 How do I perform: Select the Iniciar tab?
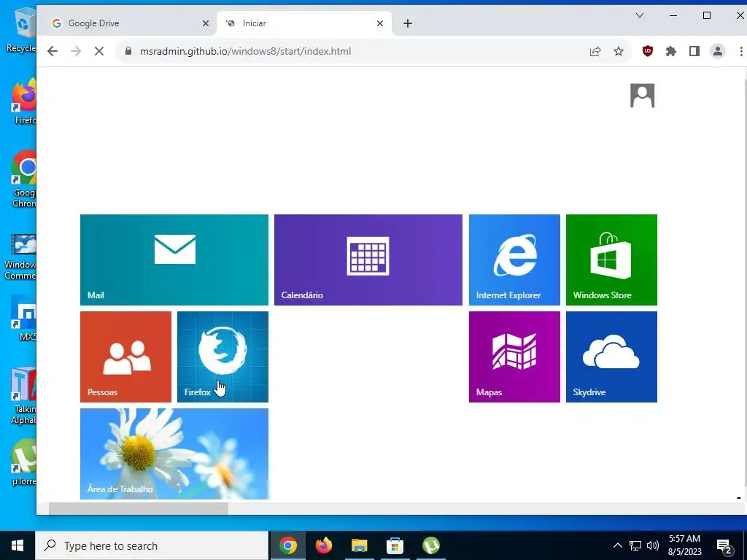(305, 23)
